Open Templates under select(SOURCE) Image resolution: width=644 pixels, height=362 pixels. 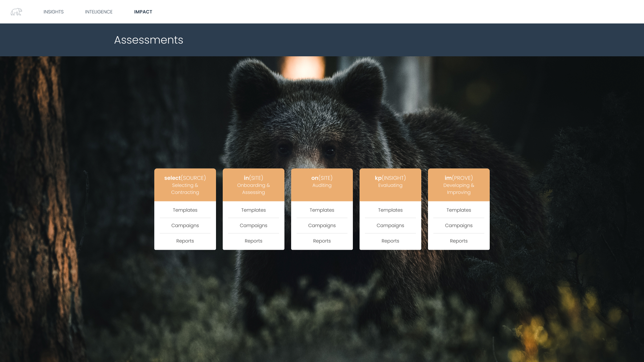click(185, 210)
